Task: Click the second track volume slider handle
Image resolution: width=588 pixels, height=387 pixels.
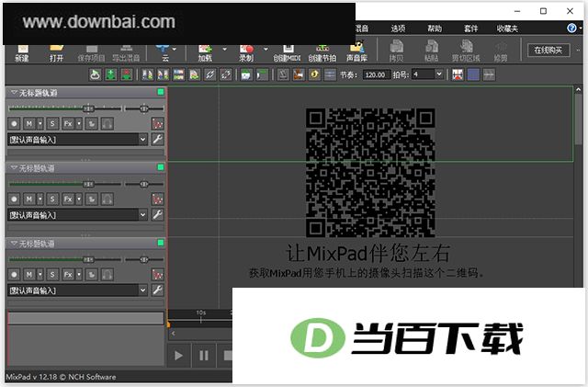Action: coord(88,184)
